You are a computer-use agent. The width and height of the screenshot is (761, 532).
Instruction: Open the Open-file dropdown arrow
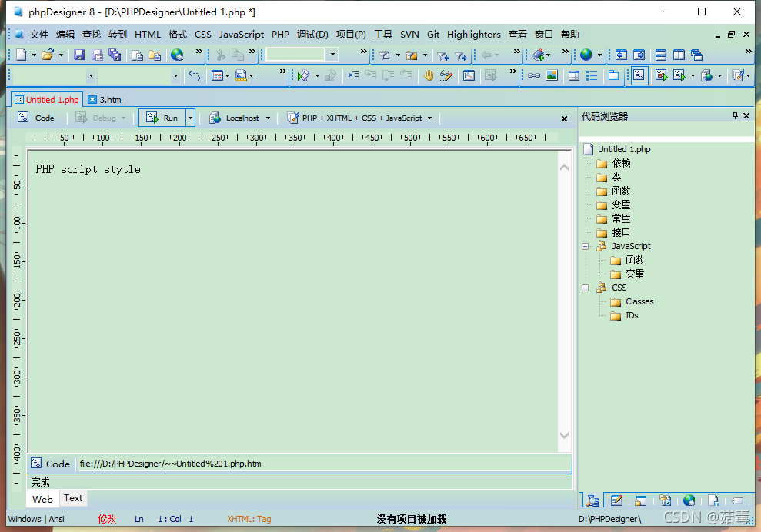(61, 55)
